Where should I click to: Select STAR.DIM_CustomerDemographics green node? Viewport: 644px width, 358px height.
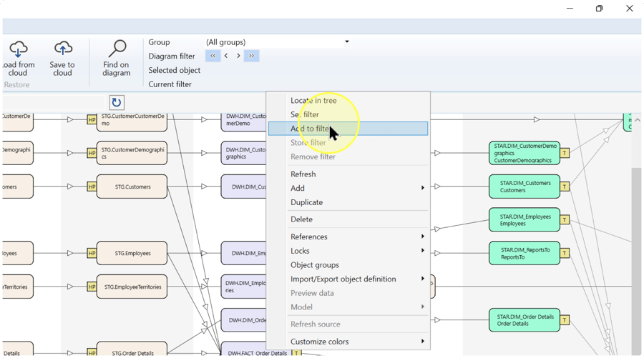525,153
